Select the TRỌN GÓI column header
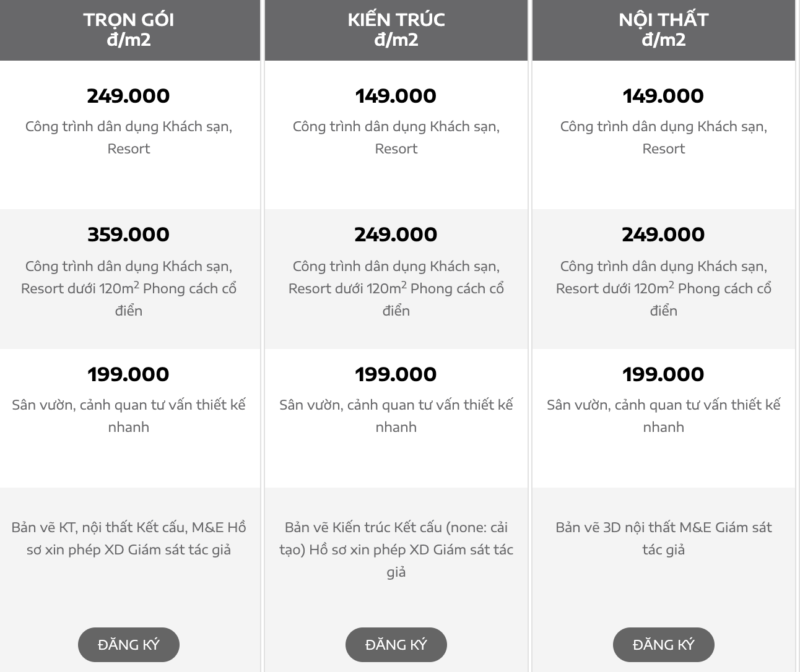The height and width of the screenshot is (672, 800). point(129,30)
